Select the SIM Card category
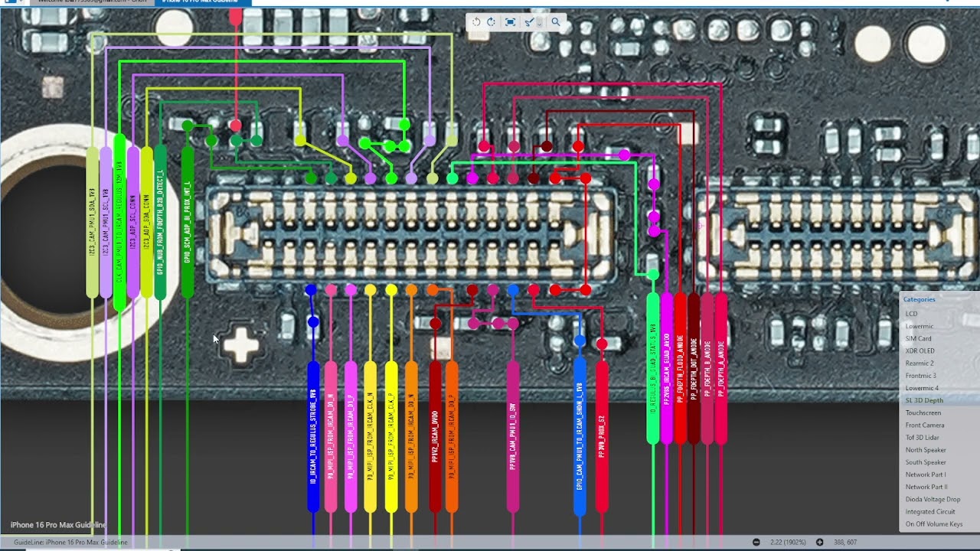 coord(918,338)
